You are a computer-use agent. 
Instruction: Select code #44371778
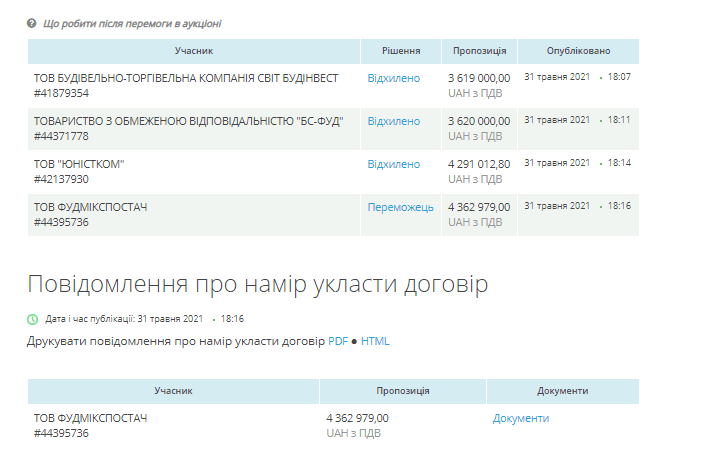pos(61,137)
